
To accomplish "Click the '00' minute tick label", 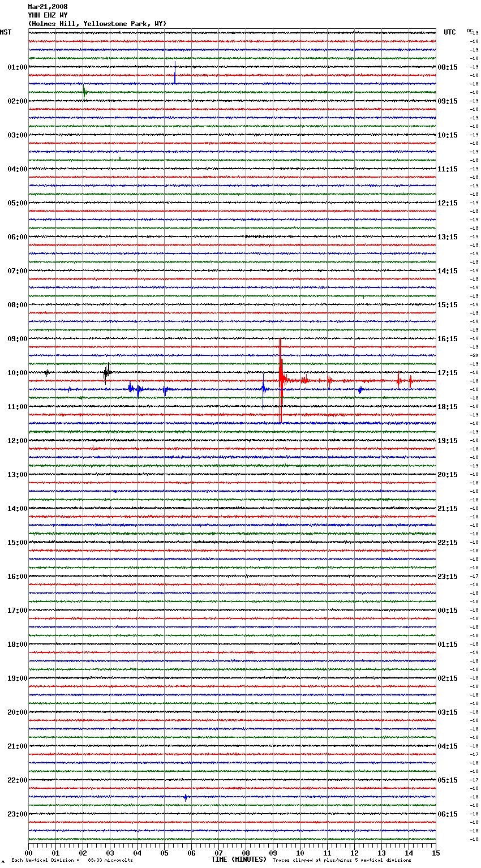I will point(29,853).
